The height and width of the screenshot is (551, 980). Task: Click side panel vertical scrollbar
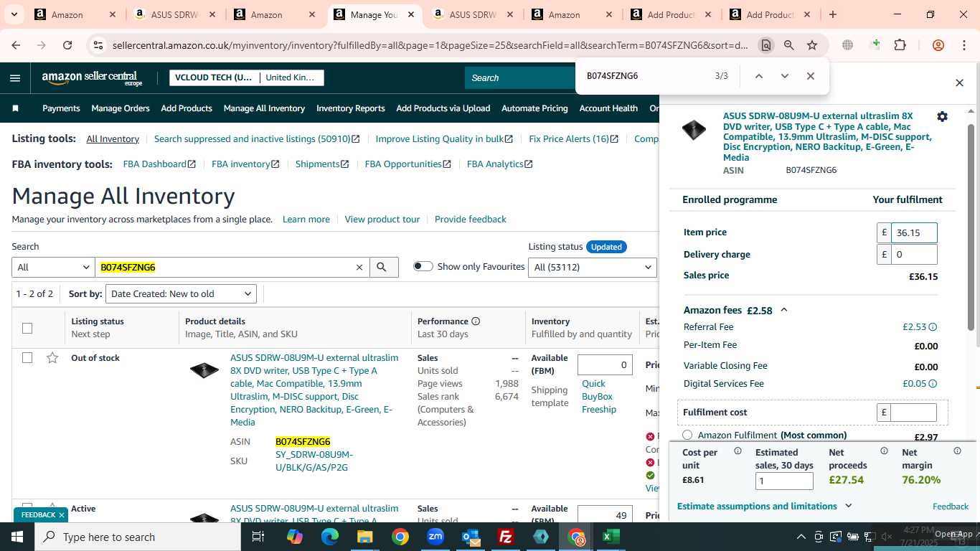971,226
